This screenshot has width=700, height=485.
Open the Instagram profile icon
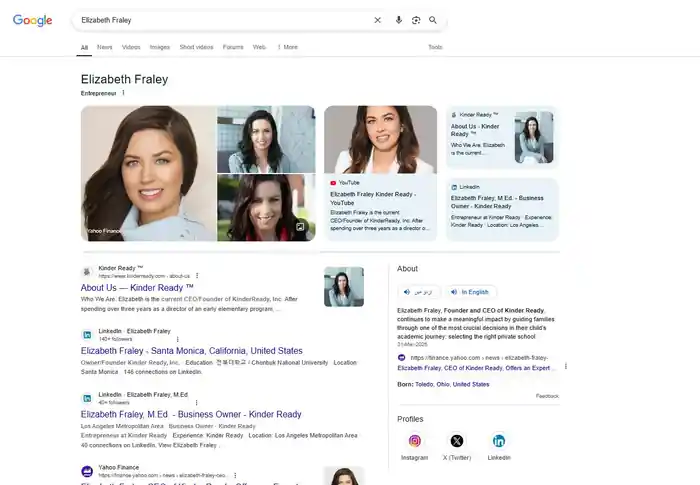414,441
